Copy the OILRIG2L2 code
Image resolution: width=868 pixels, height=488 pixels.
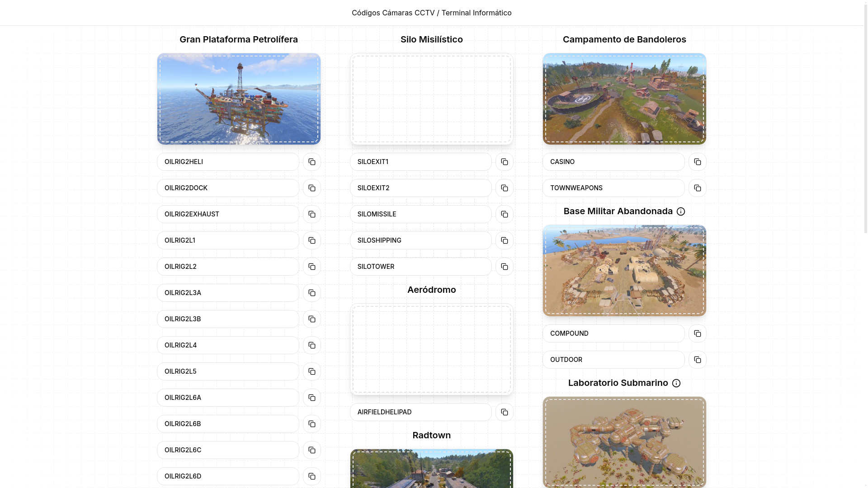[312, 267]
